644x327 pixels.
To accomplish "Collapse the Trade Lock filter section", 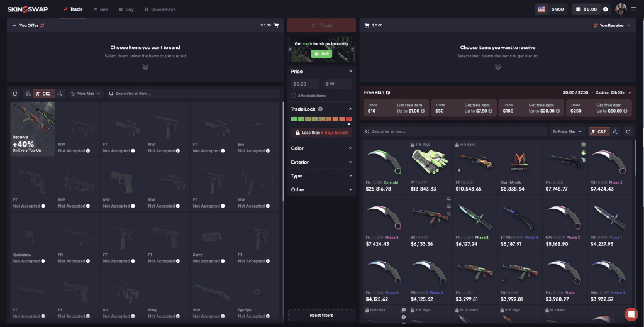I will coord(350,109).
